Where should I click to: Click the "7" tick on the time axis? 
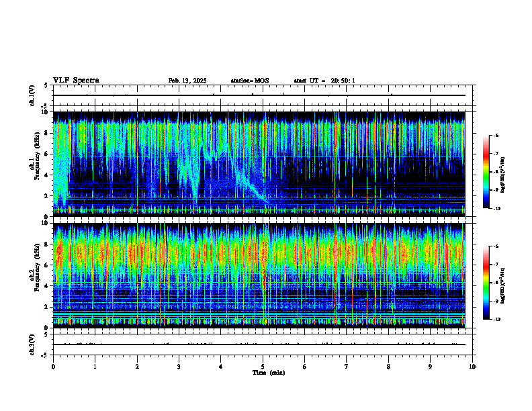coord(347,367)
